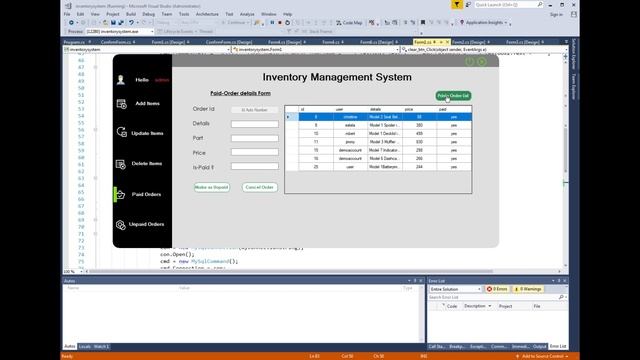This screenshot has height=360, width=640.
Task: Switch to the Output tab
Action: click(x=540, y=347)
